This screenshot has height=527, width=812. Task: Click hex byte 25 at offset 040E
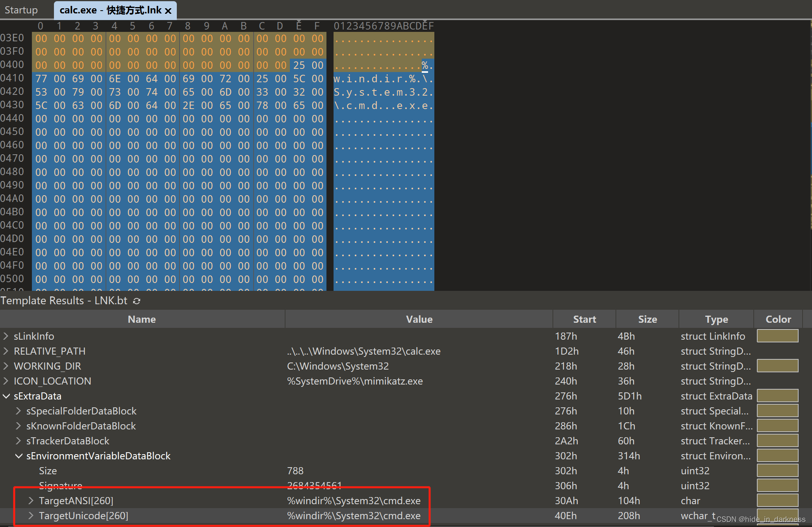click(299, 65)
